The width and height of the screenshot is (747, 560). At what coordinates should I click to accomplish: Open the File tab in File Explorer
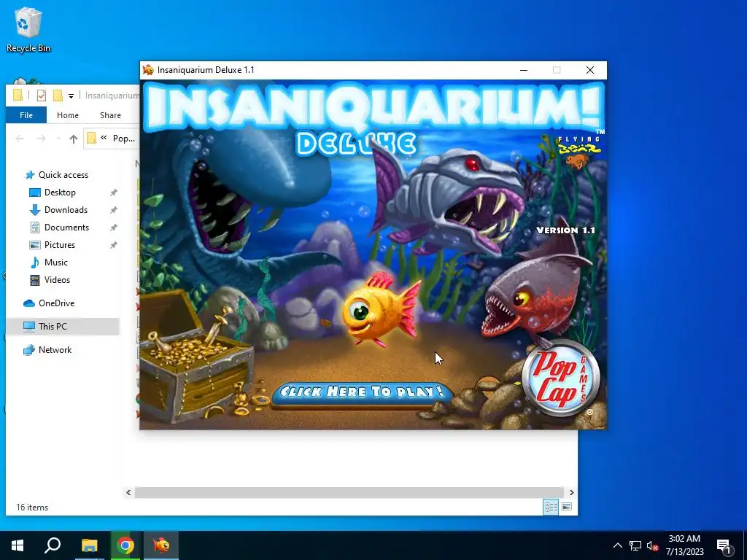click(26, 115)
